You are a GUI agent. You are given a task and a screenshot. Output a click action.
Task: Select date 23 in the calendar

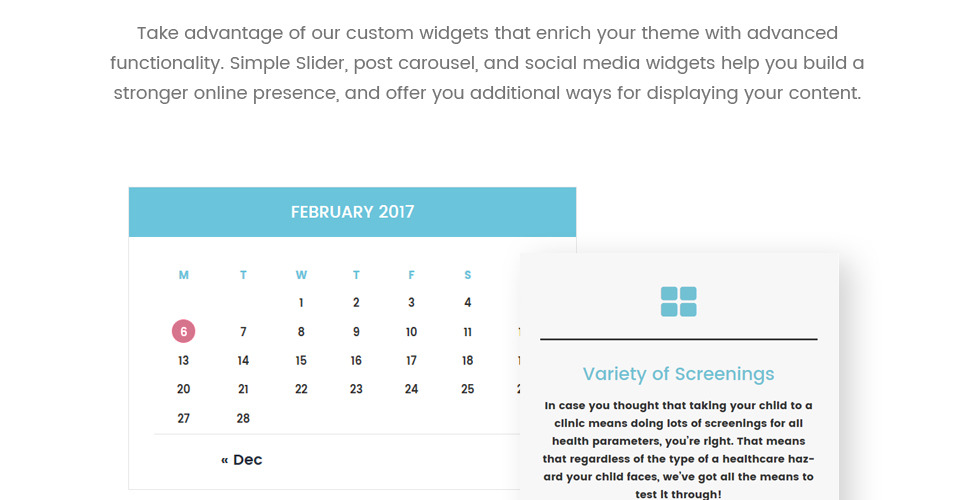[356, 390]
